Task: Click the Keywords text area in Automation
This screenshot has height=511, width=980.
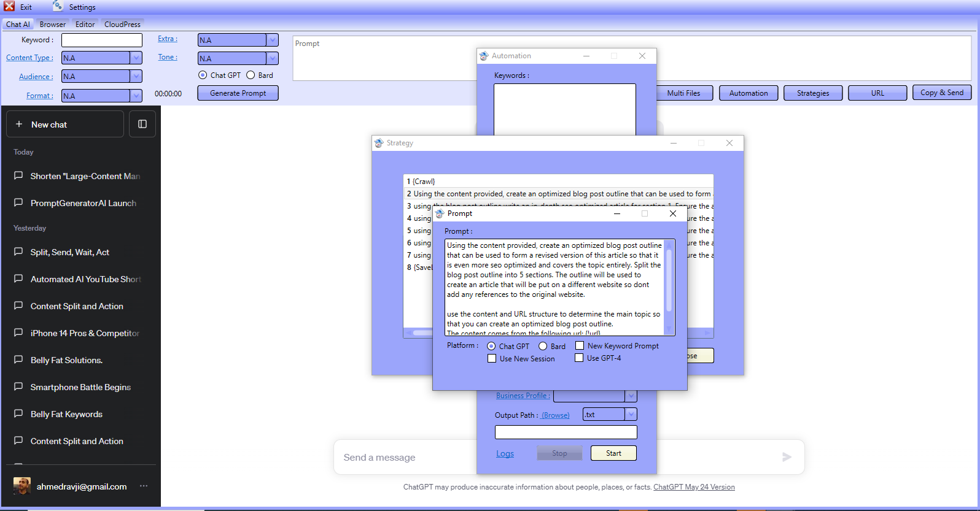Action: click(565, 109)
